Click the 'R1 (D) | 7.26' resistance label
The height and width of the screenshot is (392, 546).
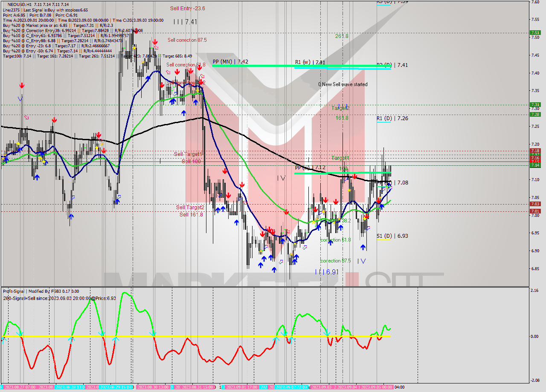tap(392, 118)
